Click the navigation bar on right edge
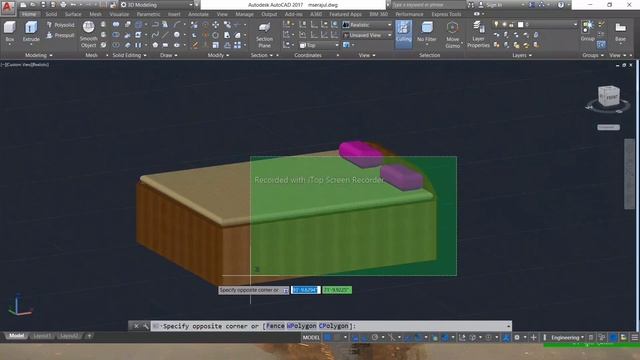This screenshot has height=360, width=640. 629,173
